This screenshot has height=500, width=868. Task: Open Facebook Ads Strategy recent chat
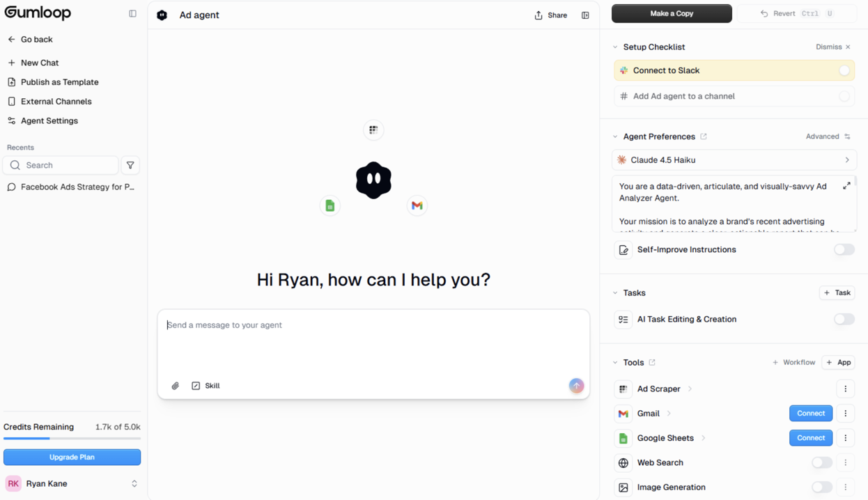(72, 187)
